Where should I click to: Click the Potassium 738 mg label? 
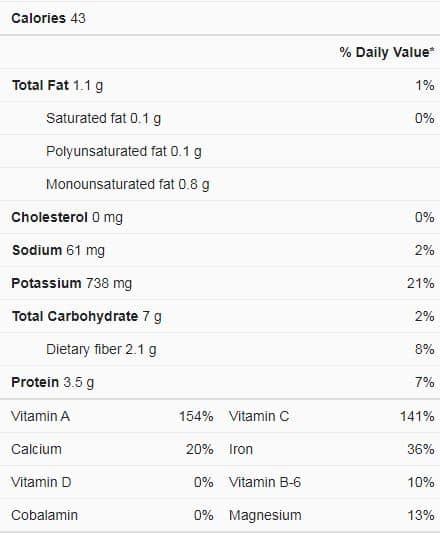[x=72, y=283]
